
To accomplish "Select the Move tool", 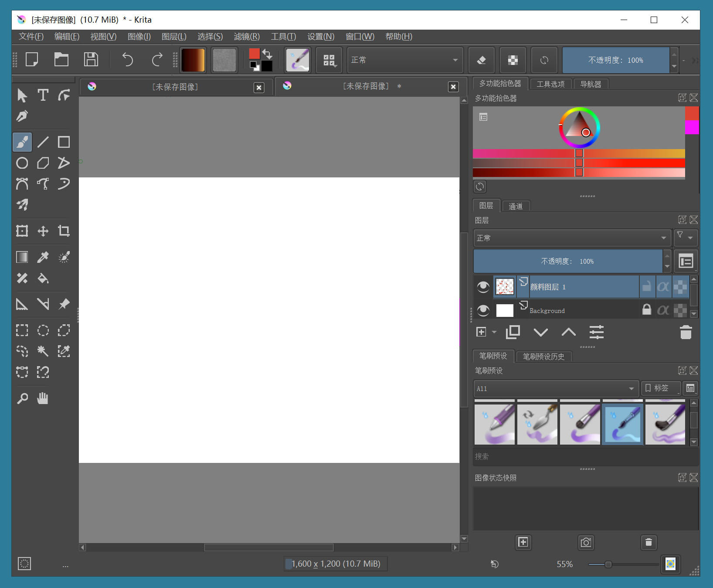I will tap(43, 231).
